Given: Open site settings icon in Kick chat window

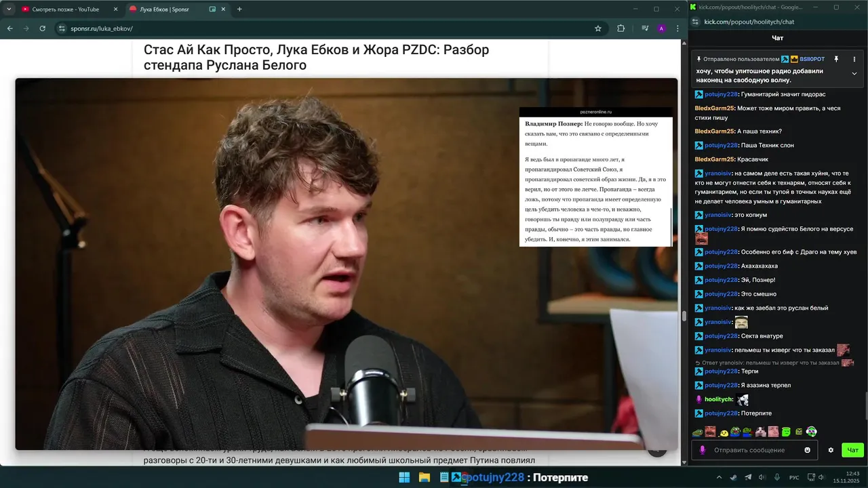Looking at the screenshot, I should (696, 22).
